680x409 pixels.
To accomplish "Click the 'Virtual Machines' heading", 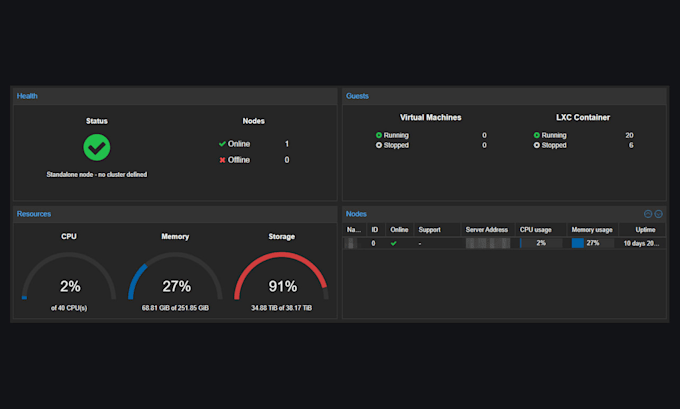I will tap(431, 118).
